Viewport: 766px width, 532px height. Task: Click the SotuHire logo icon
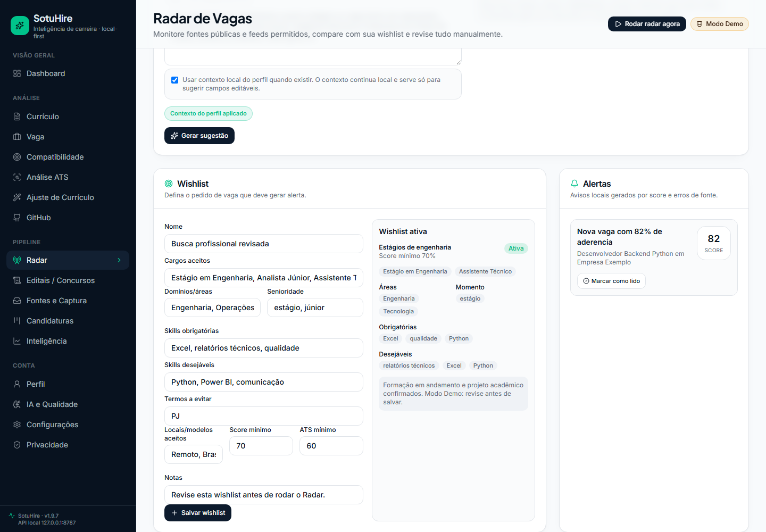coord(20,26)
